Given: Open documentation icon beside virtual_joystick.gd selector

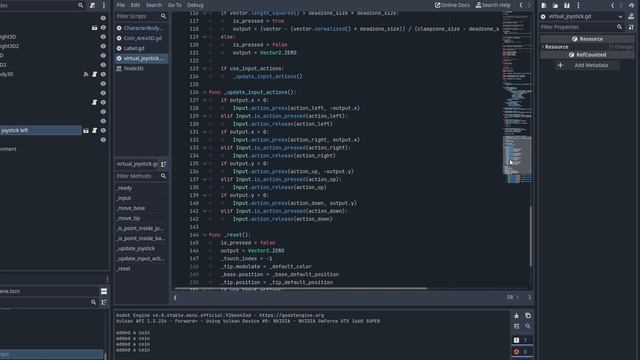Looking at the screenshot, I should click(631, 16).
